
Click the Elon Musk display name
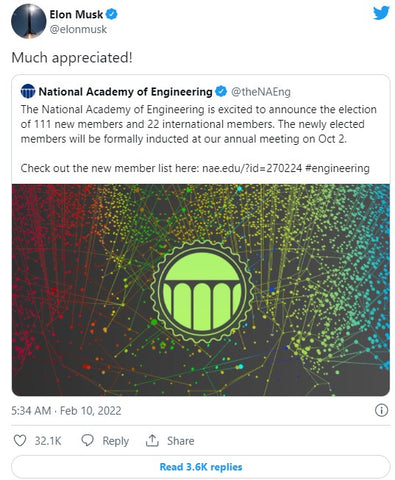(x=76, y=14)
